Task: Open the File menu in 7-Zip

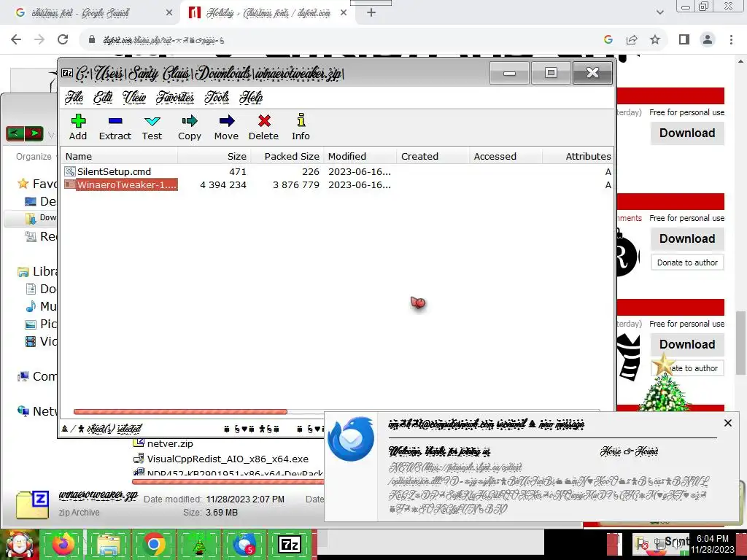Action: tap(74, 98)
